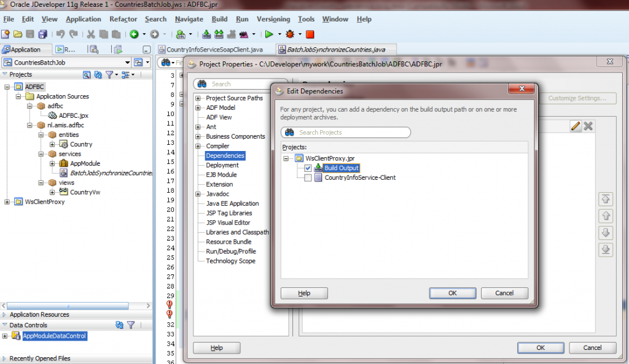
Task: Click the Data Controls filter icon
Action: point(131,325)
